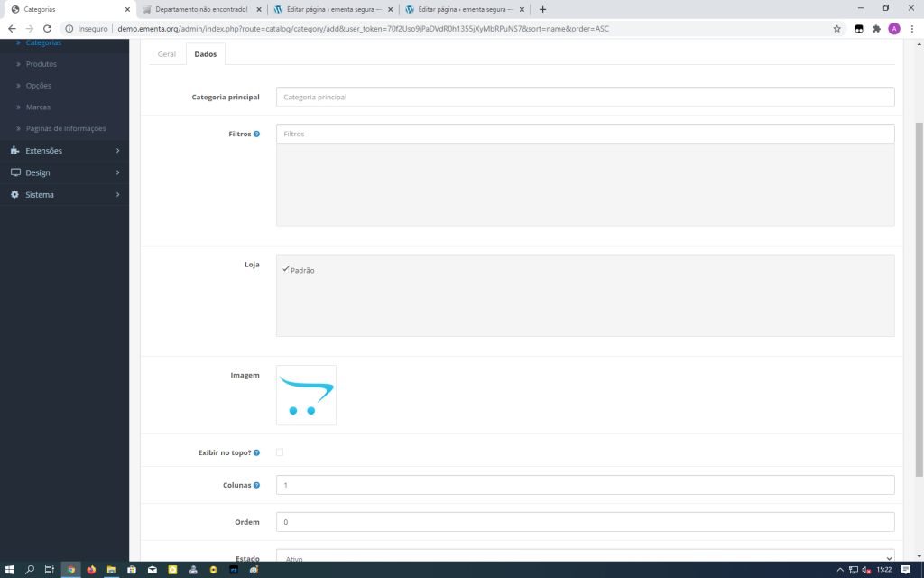
Task: Bookmark this page with the star icon
Action: point(837,28)
